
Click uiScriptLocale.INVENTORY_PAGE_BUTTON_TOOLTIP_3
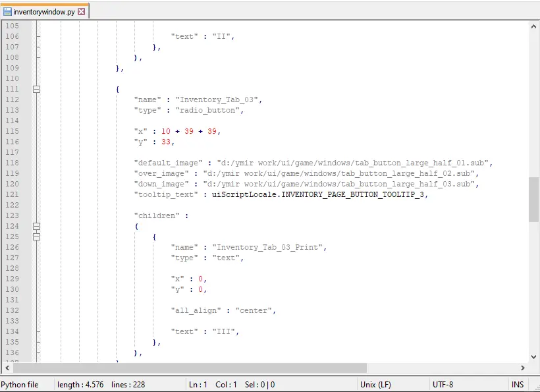tap(318, 194)
